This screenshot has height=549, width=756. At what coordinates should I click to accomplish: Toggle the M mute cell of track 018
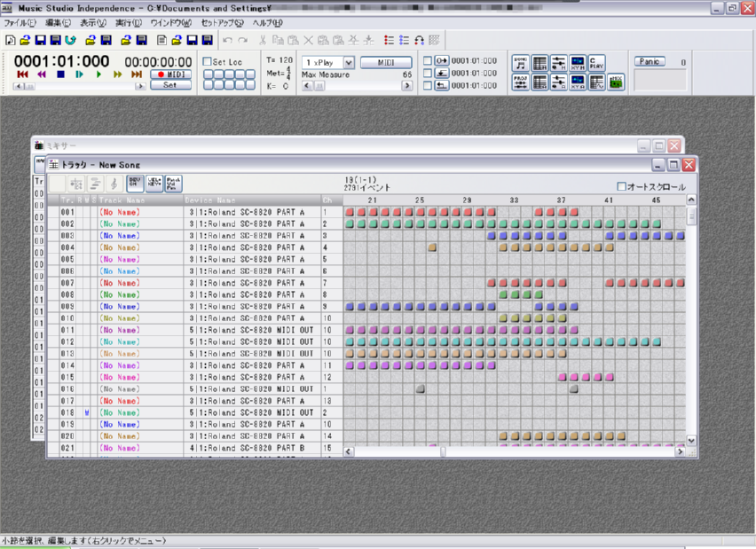click(x=87, y=412)
